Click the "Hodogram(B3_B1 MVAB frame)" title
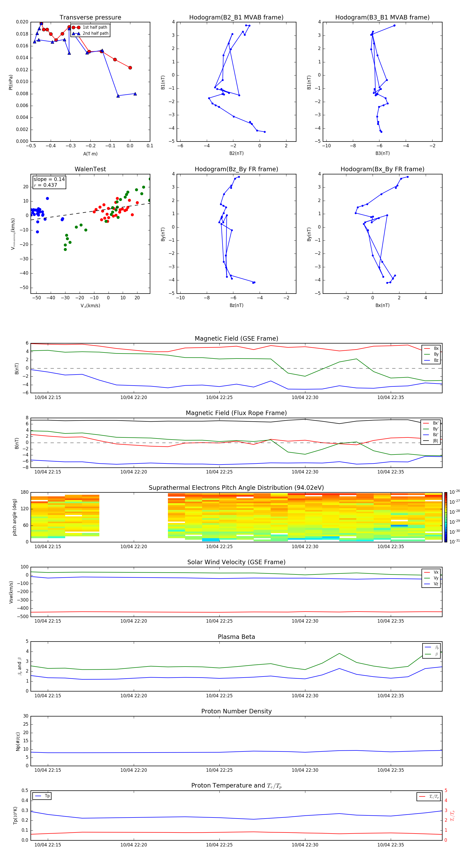Viewport: 473px width, 868px height. pos(382,18)
